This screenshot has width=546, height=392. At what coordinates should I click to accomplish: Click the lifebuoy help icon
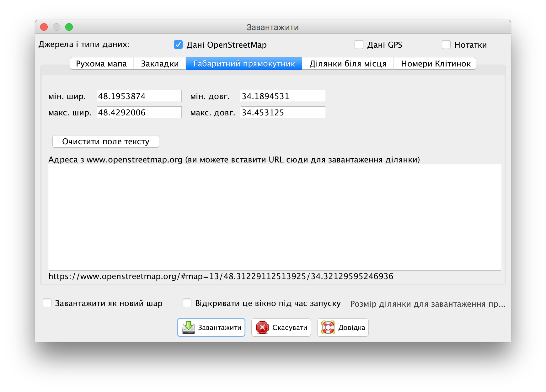328,328
